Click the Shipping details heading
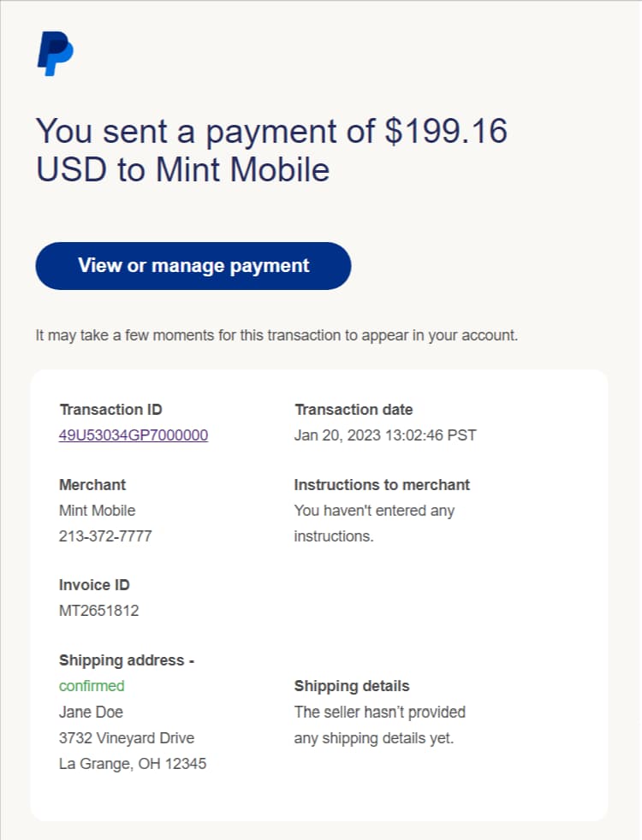642x840 pixels. [352, 686]
